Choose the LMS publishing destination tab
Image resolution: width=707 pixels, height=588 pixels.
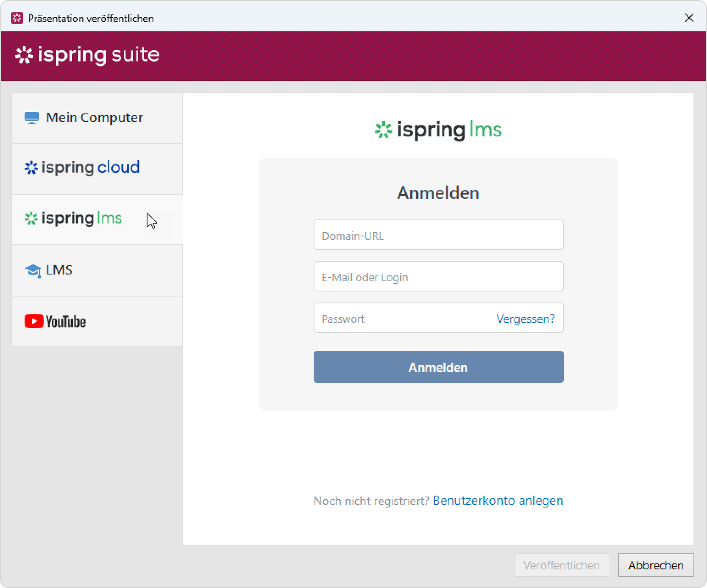[x=97, y=270]
